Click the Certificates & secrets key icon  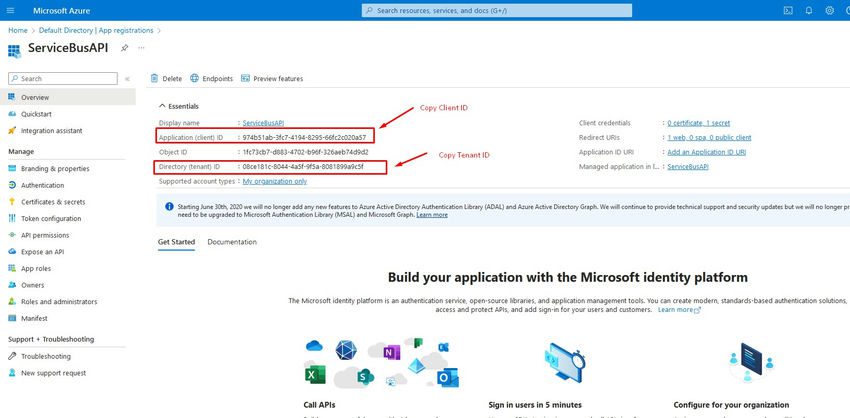12,202
